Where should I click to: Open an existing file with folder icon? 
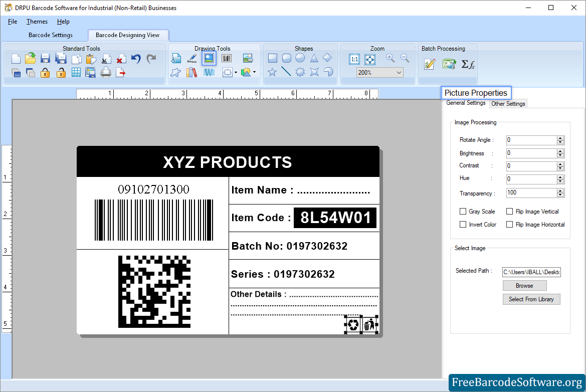[31, 59]
